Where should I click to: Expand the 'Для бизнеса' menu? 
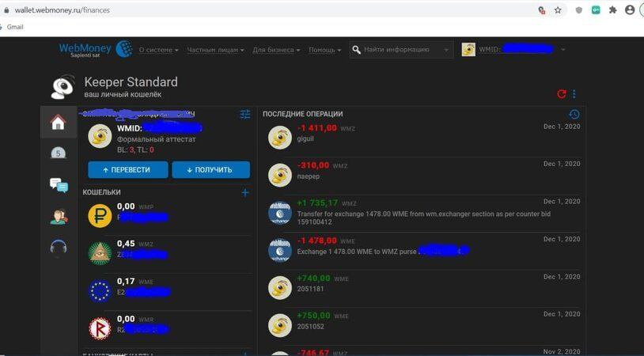(276, 50)
